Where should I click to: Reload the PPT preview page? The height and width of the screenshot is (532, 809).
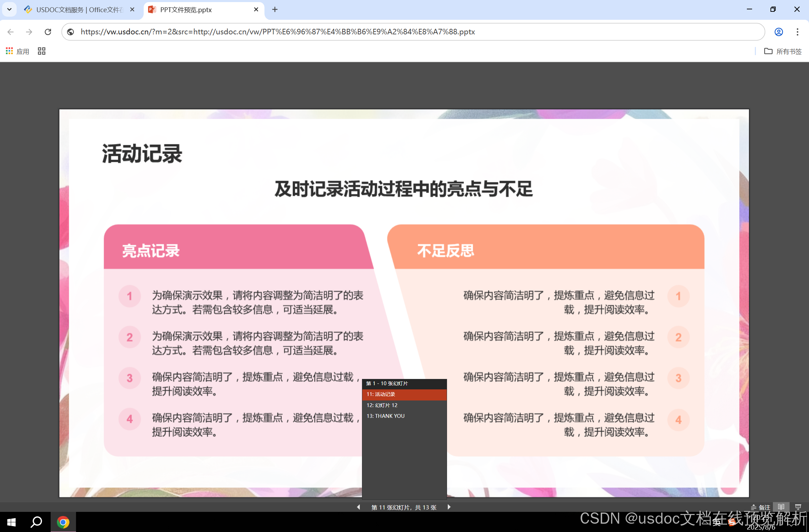[x=48, y=32]
